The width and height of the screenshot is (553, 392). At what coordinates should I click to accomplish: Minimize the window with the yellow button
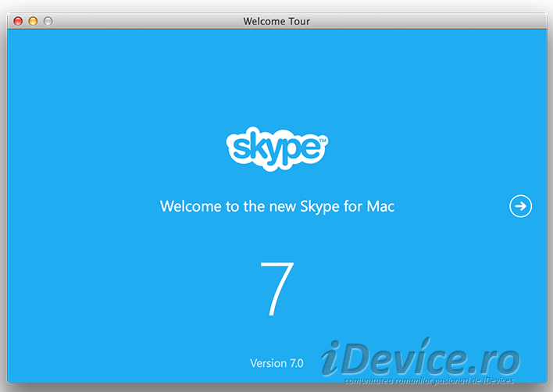(33, 21)
